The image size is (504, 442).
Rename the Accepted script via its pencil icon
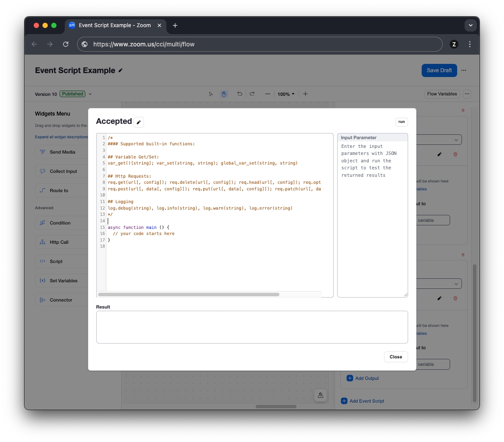click(138, 122)
